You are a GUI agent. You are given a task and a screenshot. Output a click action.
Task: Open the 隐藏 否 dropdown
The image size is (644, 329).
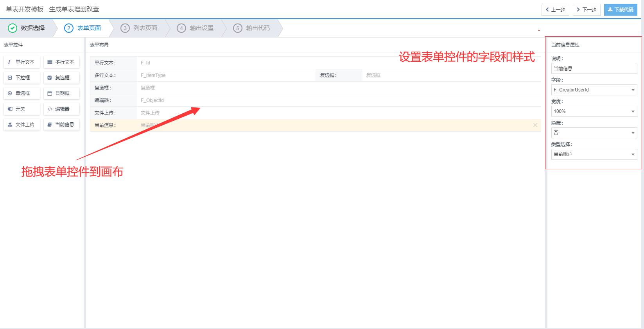pyautogui.click(x=594, y=133)
